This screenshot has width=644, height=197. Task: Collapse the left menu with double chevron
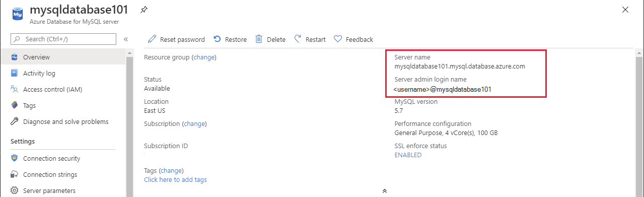[x=126, y=39]
